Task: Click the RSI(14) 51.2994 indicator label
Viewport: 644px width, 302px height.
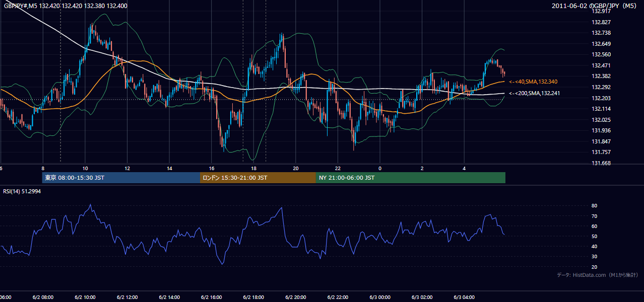Action: (x=21, y=191)
